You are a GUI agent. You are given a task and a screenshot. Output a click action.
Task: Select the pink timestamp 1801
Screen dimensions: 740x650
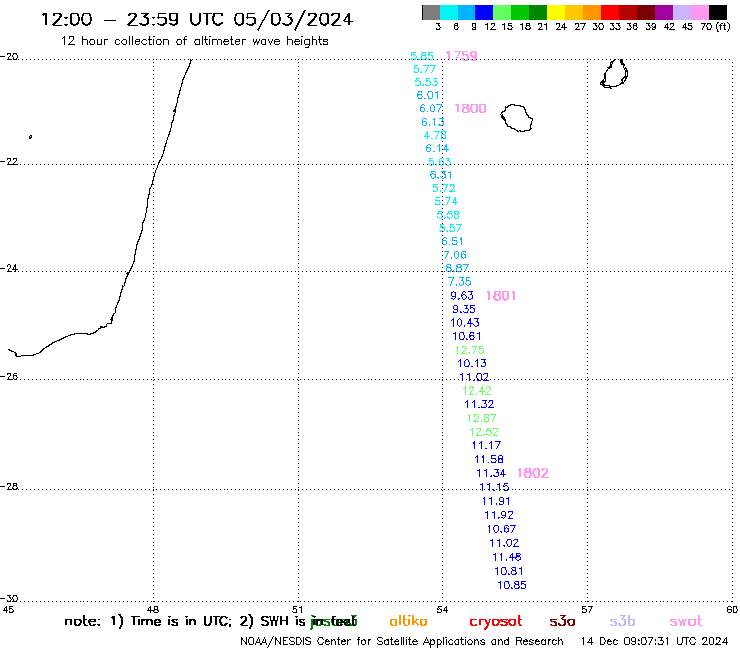(501, 296)
